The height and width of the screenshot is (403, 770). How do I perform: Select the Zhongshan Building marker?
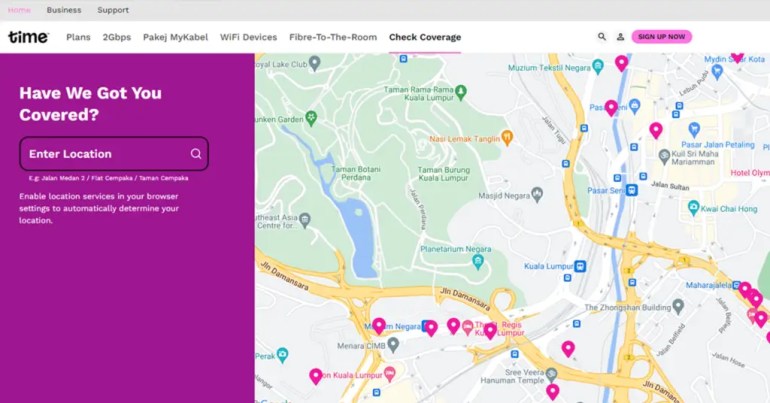(x=678, y=307)
